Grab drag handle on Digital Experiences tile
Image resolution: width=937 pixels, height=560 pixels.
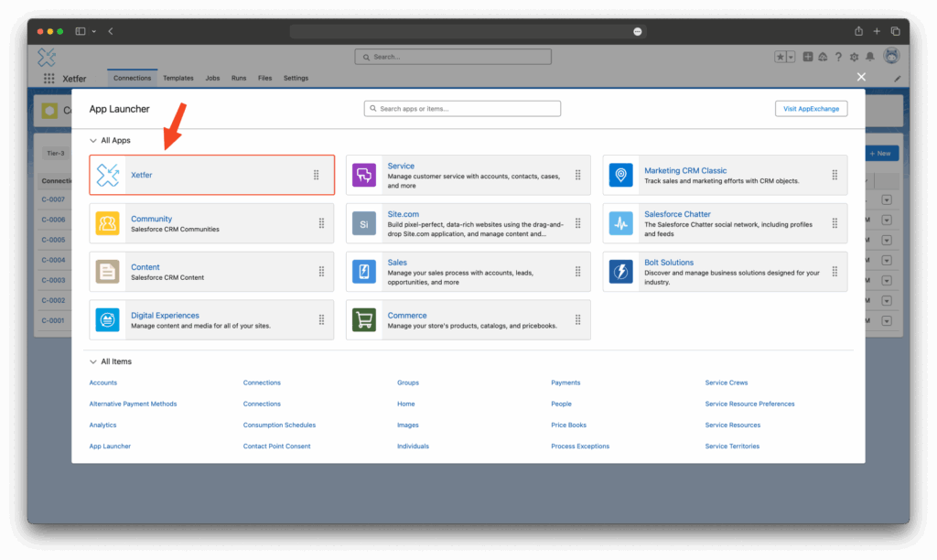(x=321, y=319)
